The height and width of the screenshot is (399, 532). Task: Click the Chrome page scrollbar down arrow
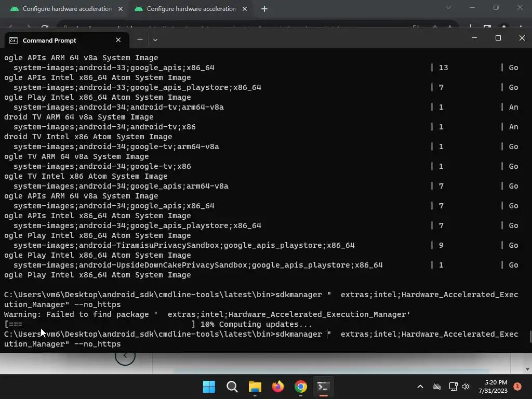point(527,369)
